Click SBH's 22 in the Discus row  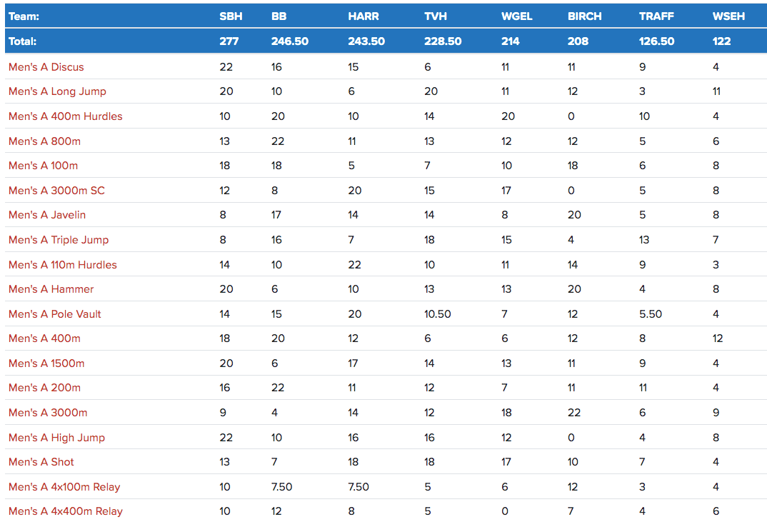(226, 67)
